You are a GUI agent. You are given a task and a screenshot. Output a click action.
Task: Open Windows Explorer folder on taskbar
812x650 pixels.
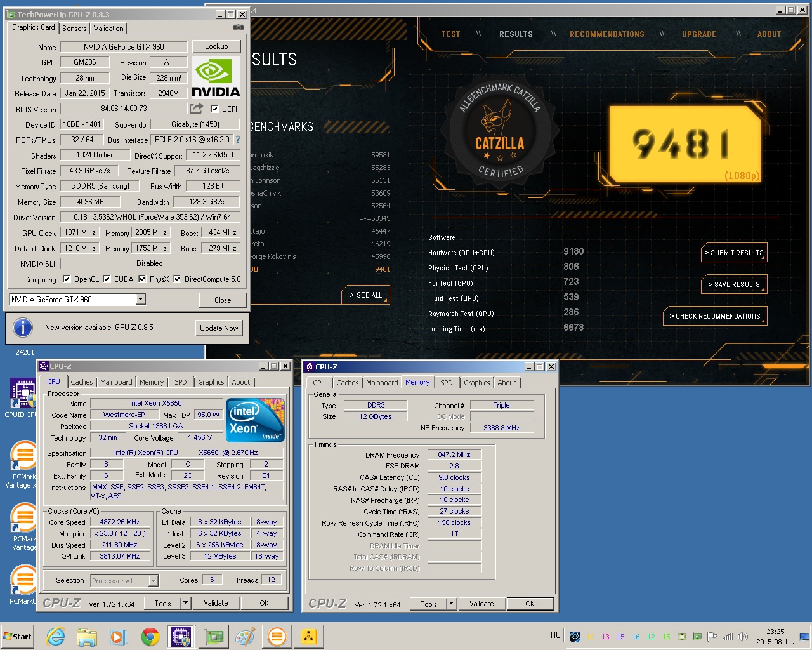click(x=87, y=636)
